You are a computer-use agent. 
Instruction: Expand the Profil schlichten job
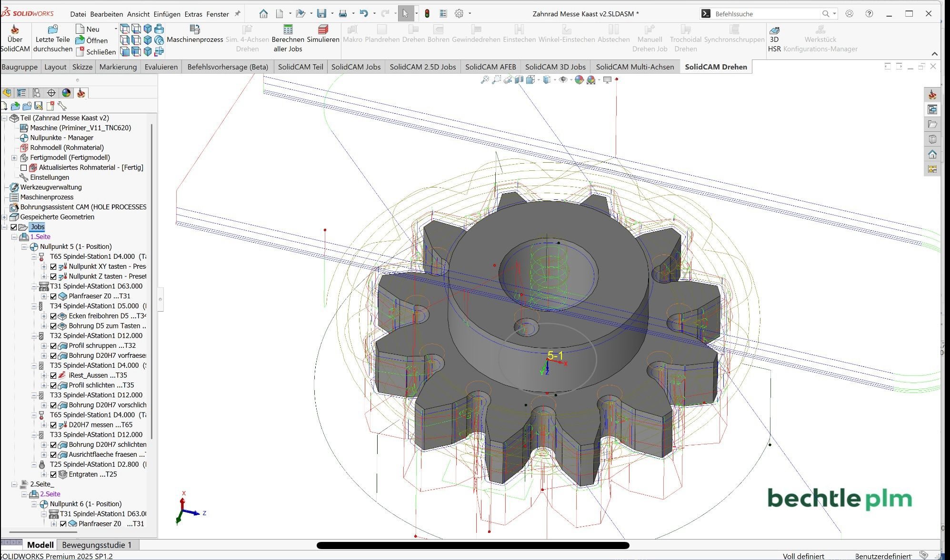tap(44, 385)
